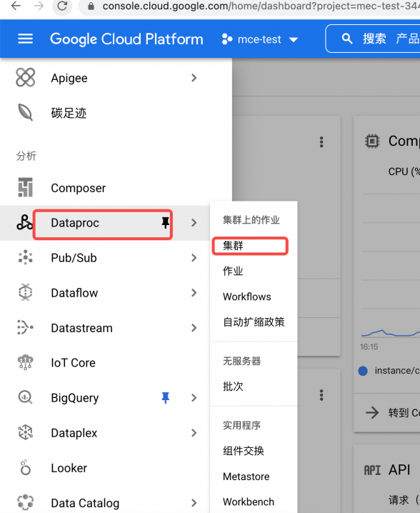Click the Dataproc product icon

(x=24, y=222)
